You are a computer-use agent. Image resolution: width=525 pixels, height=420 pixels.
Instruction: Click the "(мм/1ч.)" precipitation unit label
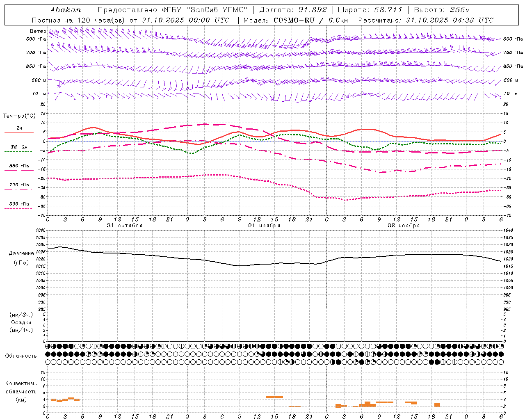[21, 330]
